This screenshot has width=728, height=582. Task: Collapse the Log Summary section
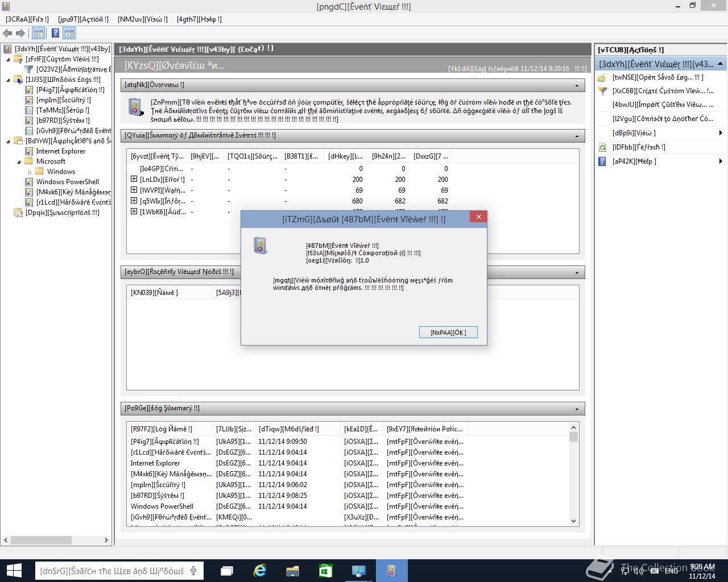pos(577,409)
